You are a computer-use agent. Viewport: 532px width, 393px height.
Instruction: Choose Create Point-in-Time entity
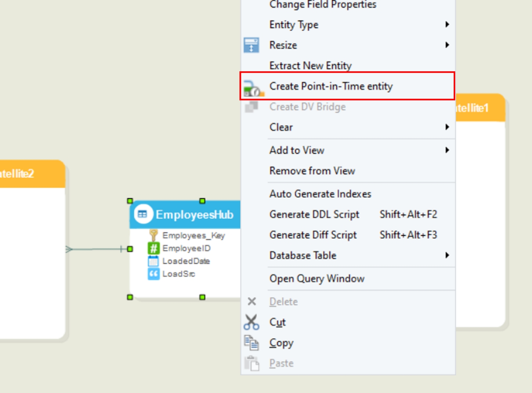point(331,86)
